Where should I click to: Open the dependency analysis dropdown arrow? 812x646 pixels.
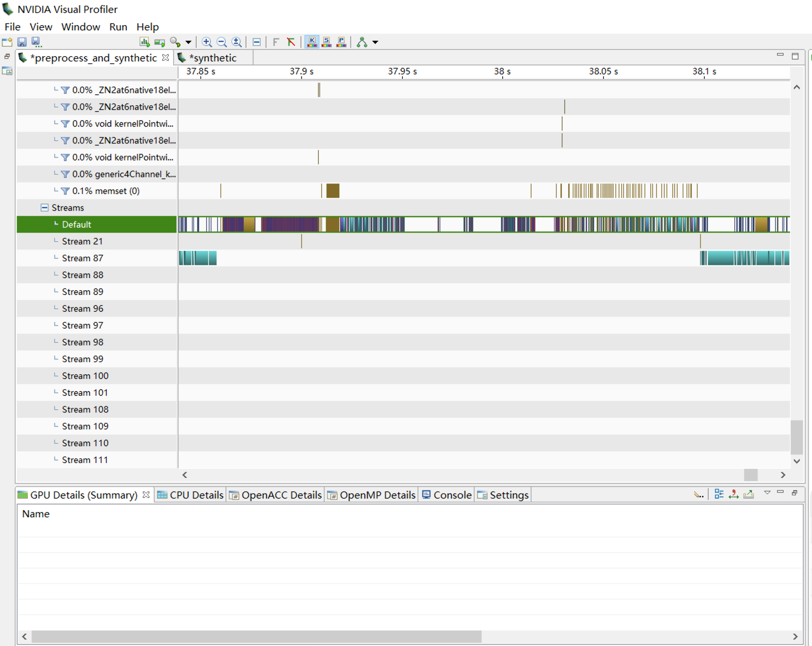point(376,42)
